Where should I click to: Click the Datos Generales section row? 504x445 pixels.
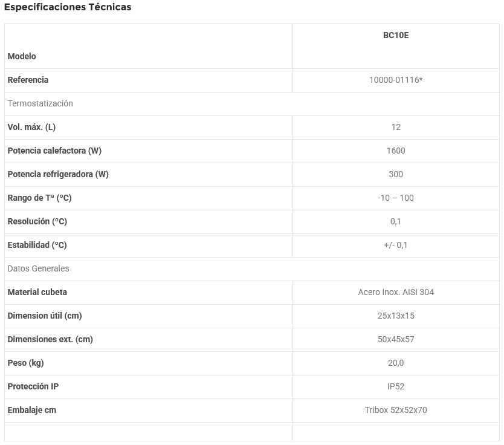(38, 268)
